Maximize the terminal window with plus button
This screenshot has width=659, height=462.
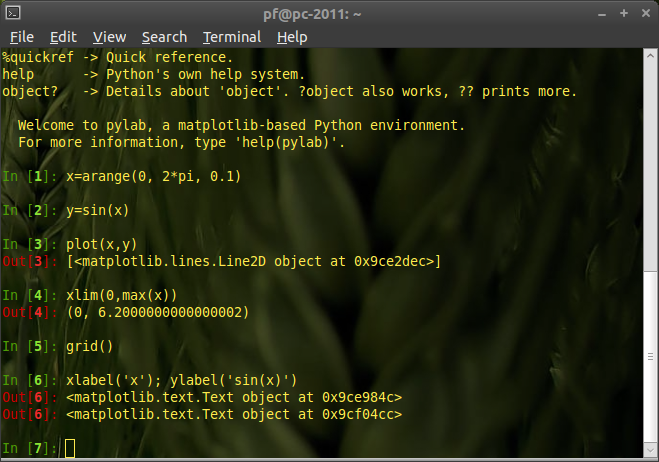click(624, 13)
